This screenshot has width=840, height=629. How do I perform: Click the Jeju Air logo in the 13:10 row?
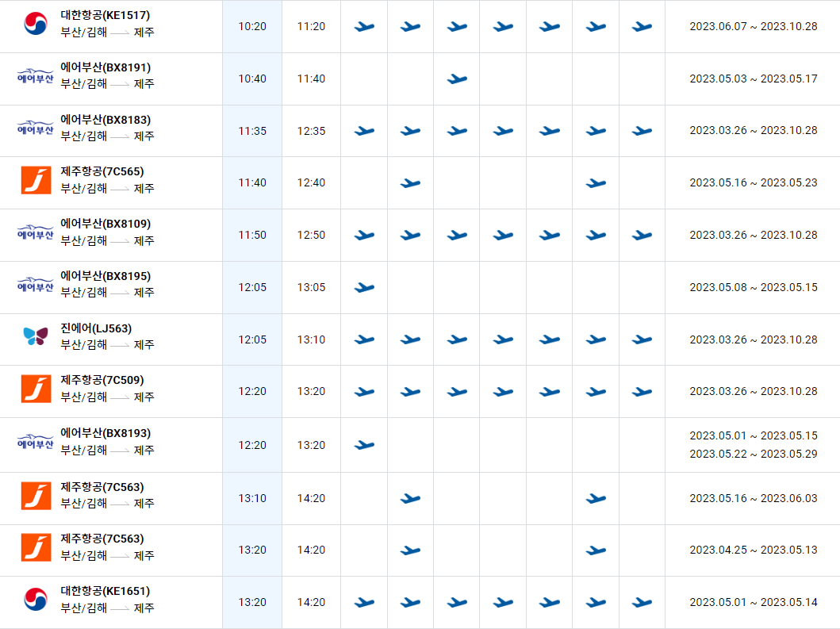tap(36, 496)
